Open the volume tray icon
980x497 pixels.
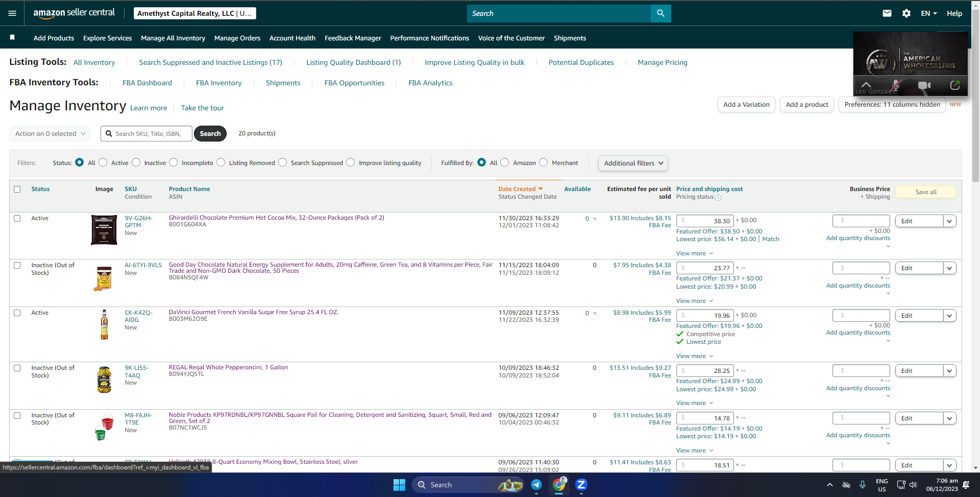tap(913, 485)
